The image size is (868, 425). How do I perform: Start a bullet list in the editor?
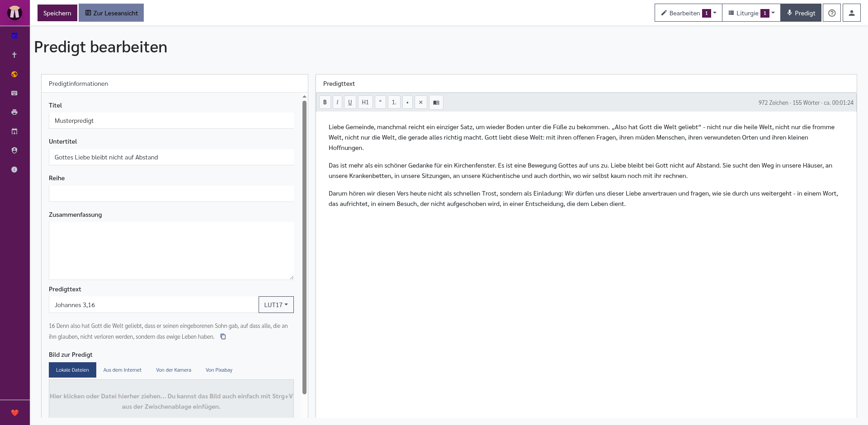pos(407,103)
